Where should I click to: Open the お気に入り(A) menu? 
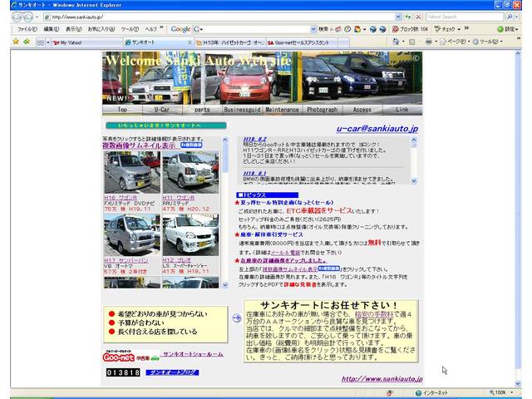pyautogui.click(x=101, y=29)
